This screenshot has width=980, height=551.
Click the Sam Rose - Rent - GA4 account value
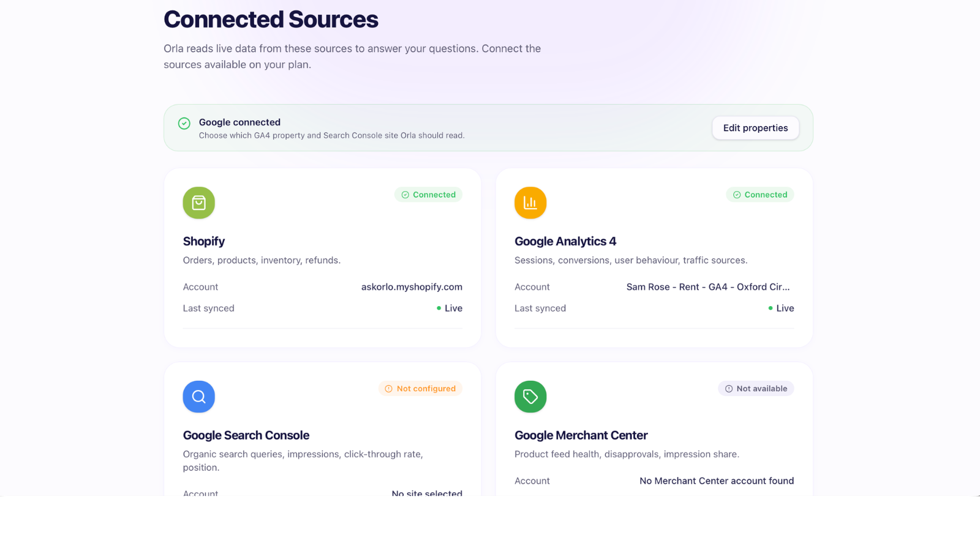point(708,287)
